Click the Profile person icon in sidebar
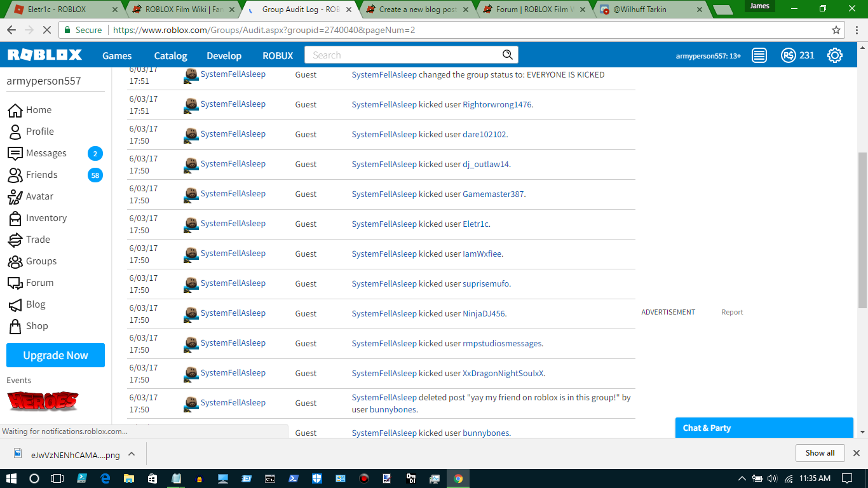The height and width of the screenshot is (488, 868). [x=15, y=132]
